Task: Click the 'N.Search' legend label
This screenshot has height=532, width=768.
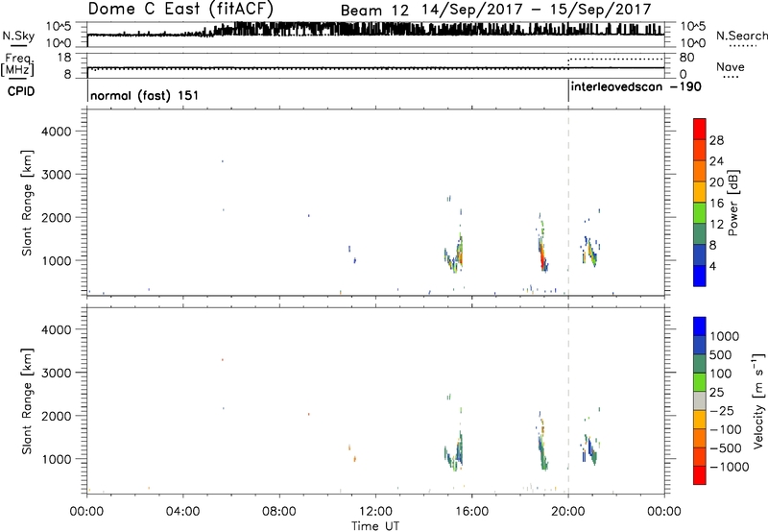Action: pos(741,36)
